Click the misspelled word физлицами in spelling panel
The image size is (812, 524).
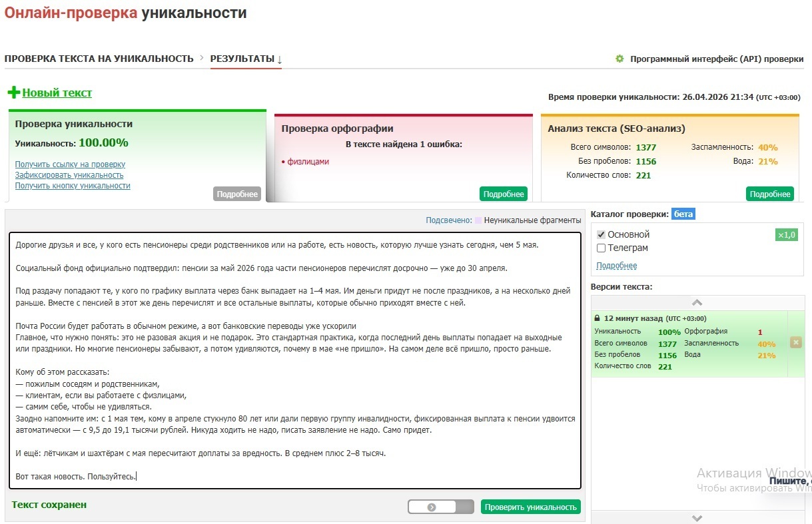coord(308,162)
